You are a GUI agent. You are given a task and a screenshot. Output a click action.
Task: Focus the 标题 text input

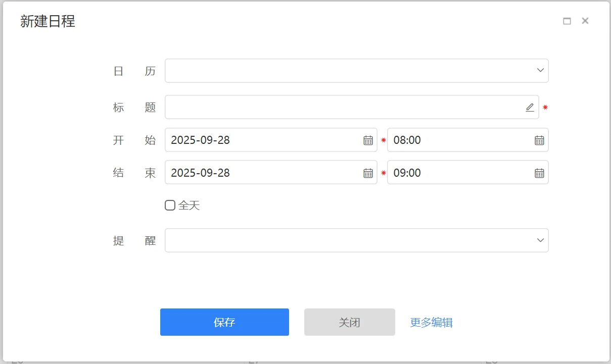[344, 107]
